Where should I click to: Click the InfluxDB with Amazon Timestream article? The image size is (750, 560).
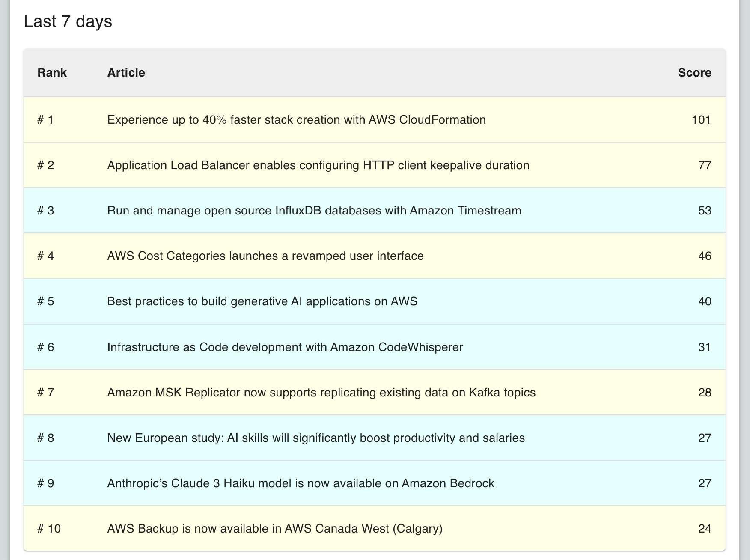314,211
